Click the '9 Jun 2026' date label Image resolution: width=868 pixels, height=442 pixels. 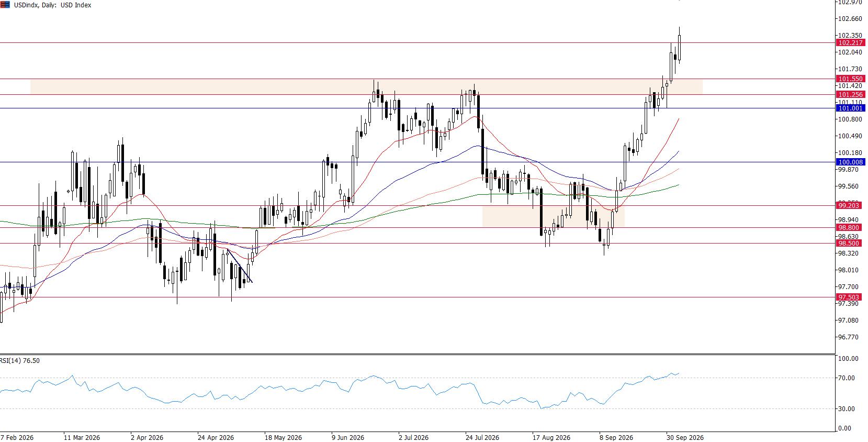[348, 437]
